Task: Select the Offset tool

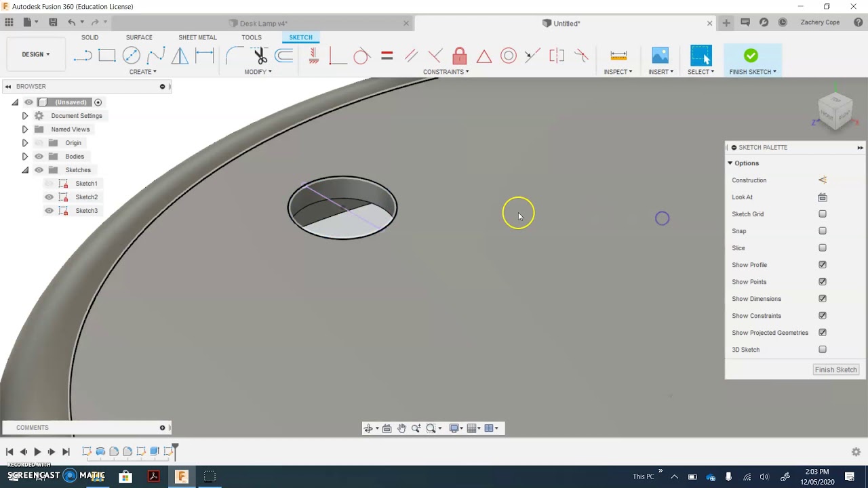Action: point(284,56)
